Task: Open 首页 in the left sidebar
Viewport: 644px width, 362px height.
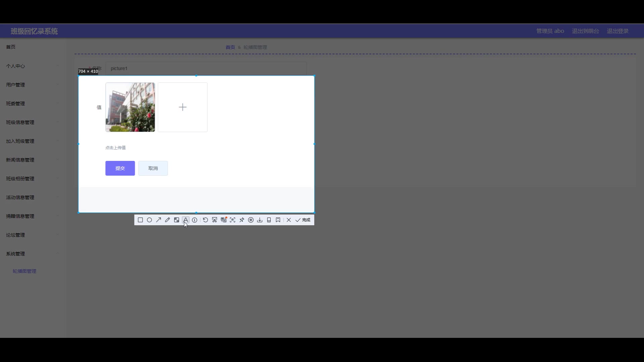Action: click(x=11, y=47)
